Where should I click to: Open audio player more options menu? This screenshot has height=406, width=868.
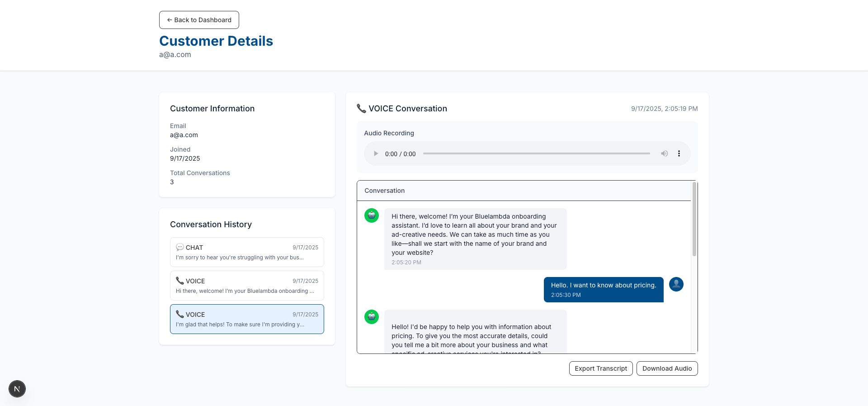tap(679, 153)
